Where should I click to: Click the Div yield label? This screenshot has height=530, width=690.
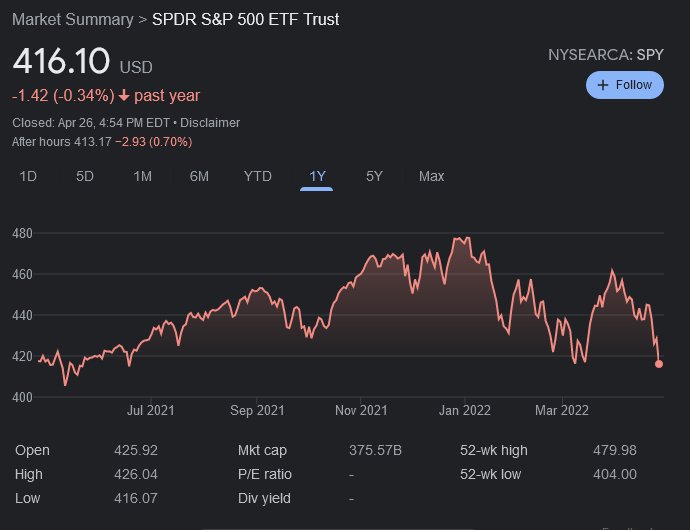264,498
